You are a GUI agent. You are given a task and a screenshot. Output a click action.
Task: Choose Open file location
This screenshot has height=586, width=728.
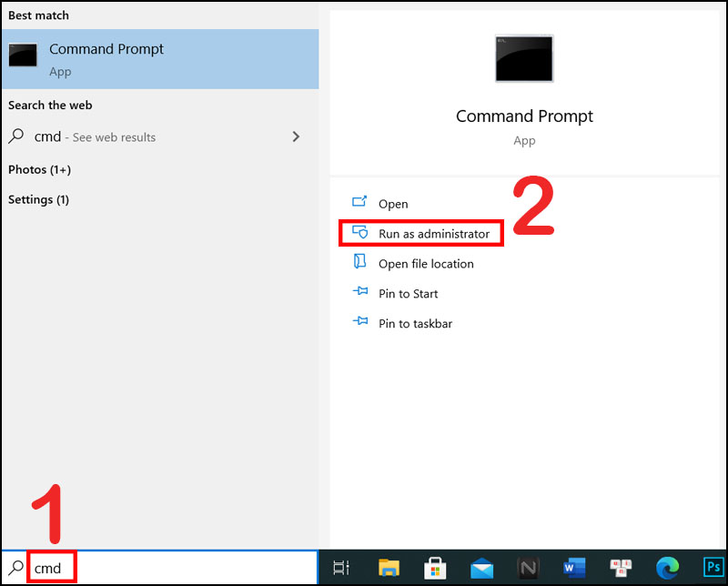pos(426,264)
